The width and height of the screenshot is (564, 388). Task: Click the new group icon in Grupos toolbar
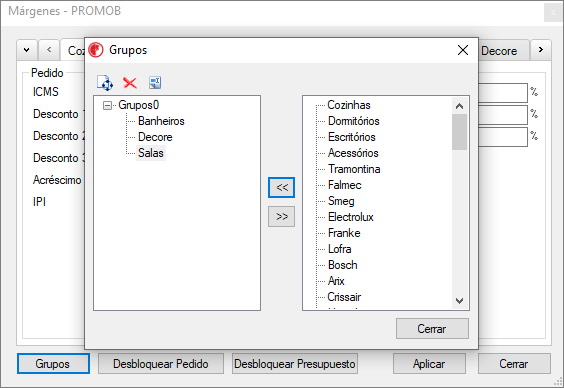(105, 83)
